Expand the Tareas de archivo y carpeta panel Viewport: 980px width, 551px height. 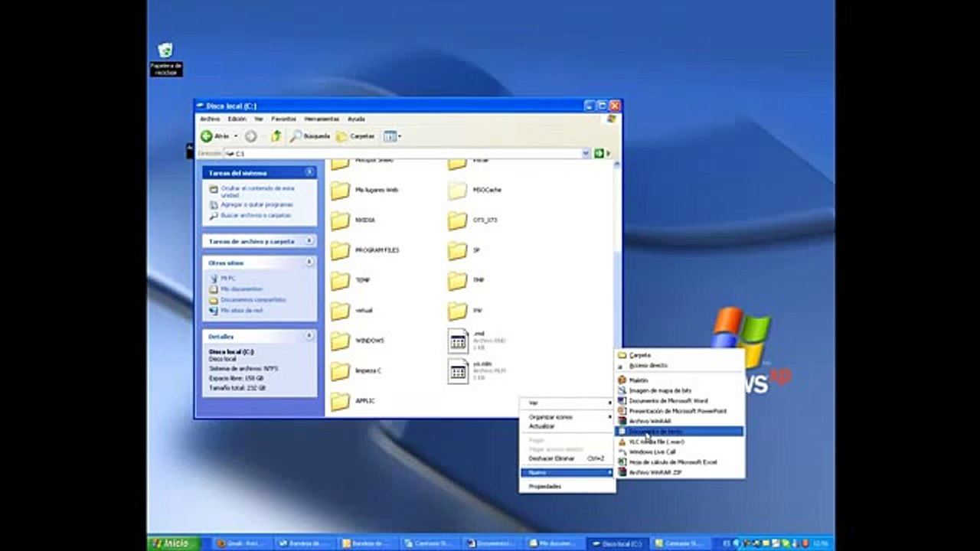point(309,241)
